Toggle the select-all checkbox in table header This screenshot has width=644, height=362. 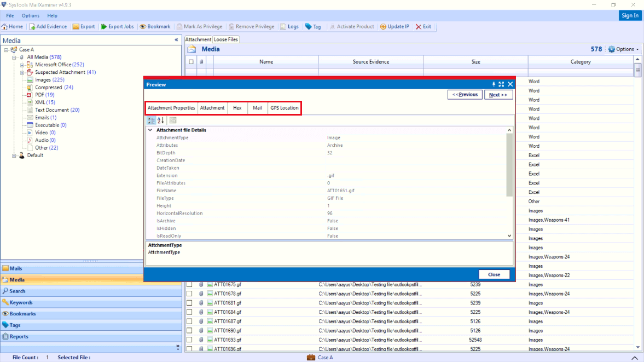191,62
